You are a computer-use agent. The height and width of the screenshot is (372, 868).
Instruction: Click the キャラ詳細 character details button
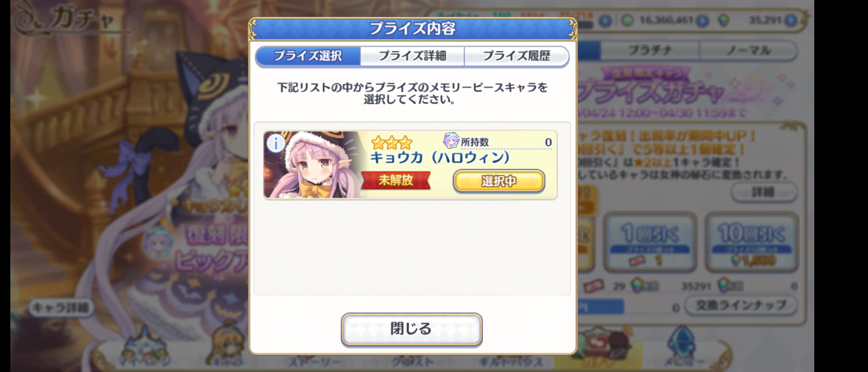click(x=61, y=308)
